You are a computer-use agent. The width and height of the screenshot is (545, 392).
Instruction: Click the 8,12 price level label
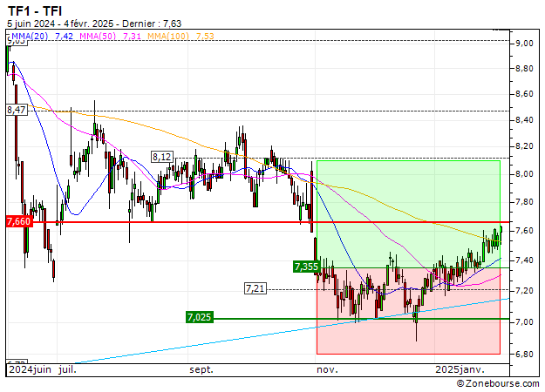tap(161, 157)
